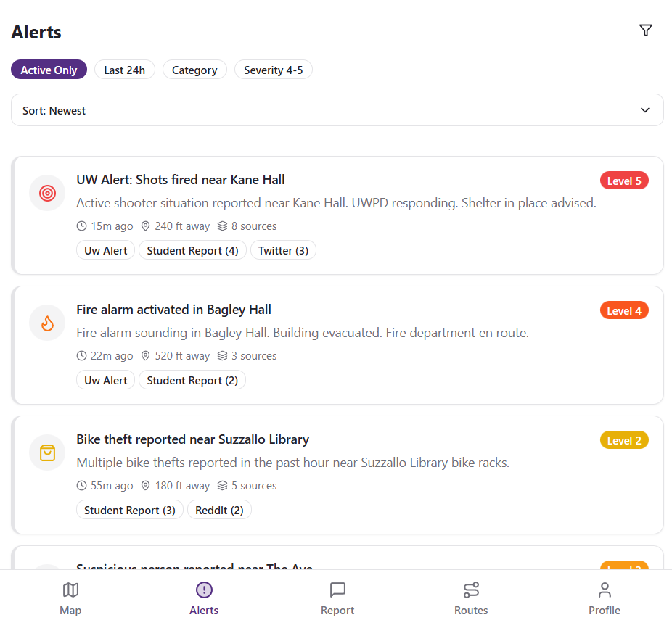Viewport: 672px width, 620px height.
Task: Open the Routes icon in bottom bar
Action: tap(471, 590)
